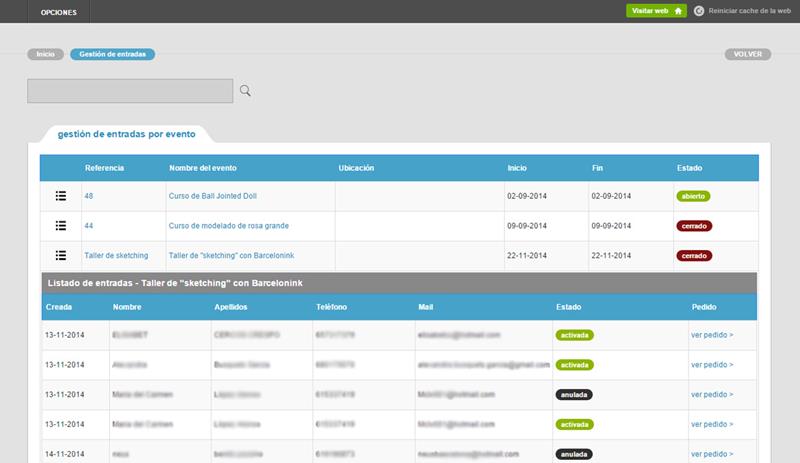Screen dimensions: 800x463
Task: Click Gestión de entradas breadcrumb
Action: [112, 54]
